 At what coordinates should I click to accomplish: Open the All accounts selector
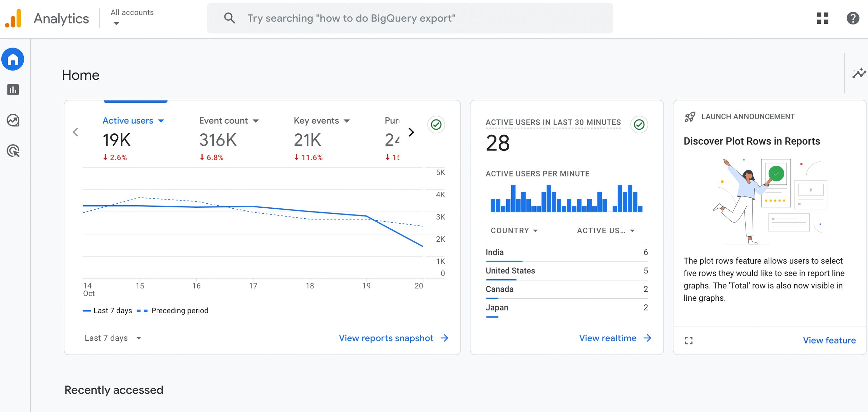(132, 17)
